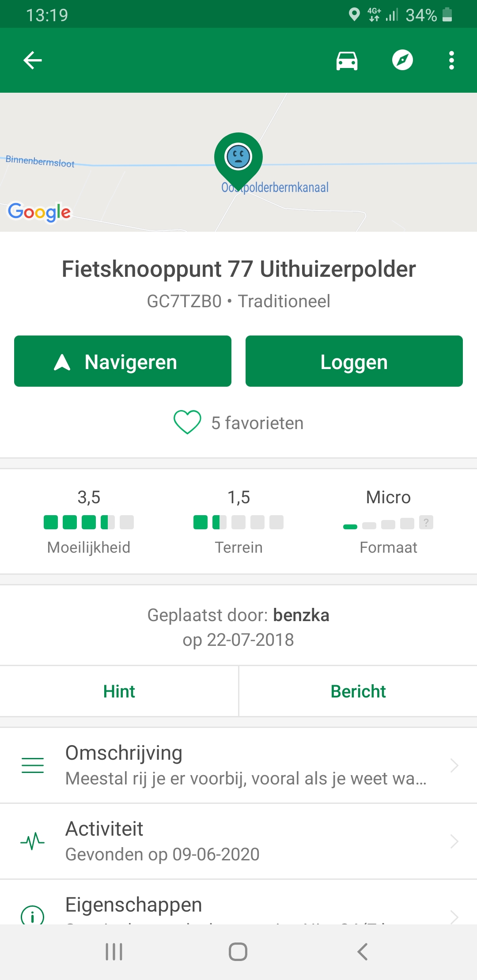Image resolution: width=477 pixels, height=980 pixels.
Task: Open the three-dot overflow menu
Action: [x=451, y=60]
